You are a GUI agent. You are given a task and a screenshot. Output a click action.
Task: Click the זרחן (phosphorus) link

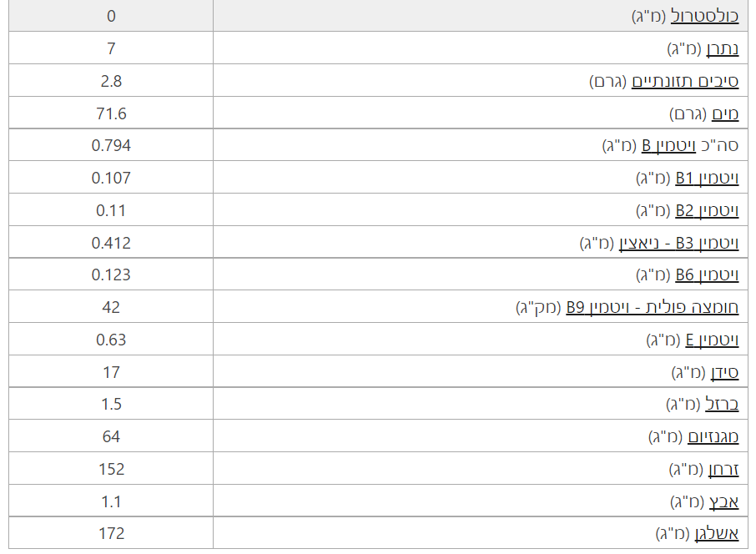point(723,470)
